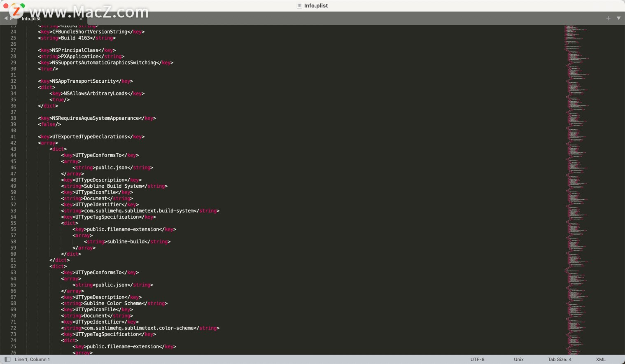Click the NSAppTransportSecurity key

point(84,81)
